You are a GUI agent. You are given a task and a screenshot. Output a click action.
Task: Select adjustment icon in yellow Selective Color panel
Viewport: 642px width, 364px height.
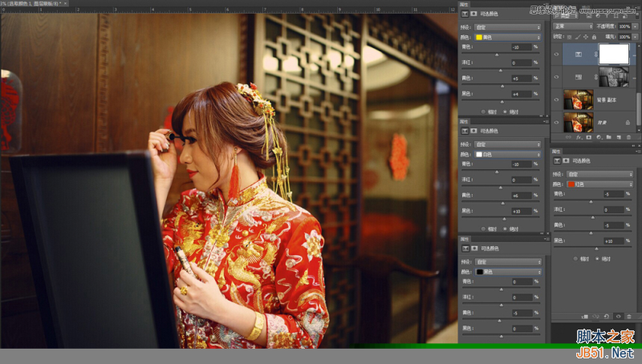pyautogui.click(x=465, y=14)
